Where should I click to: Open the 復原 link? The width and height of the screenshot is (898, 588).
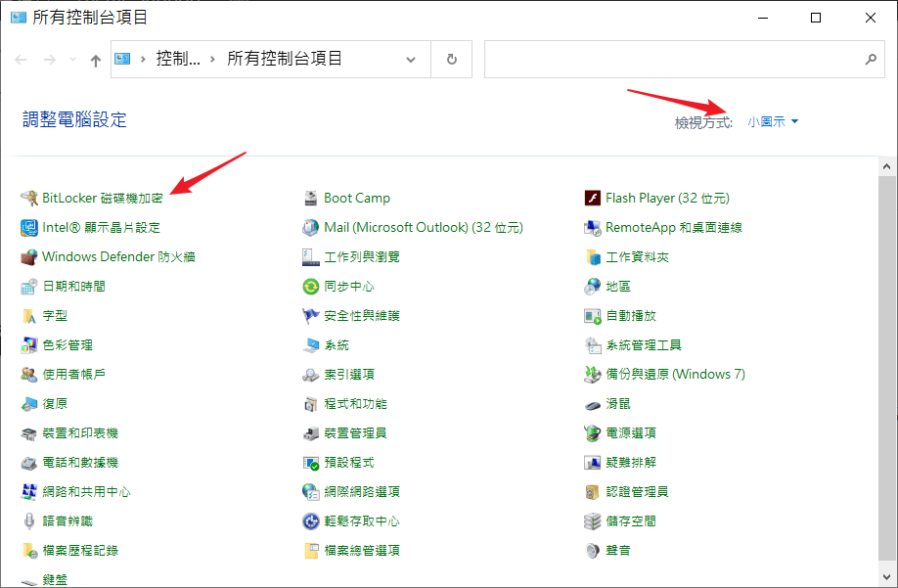55,404
